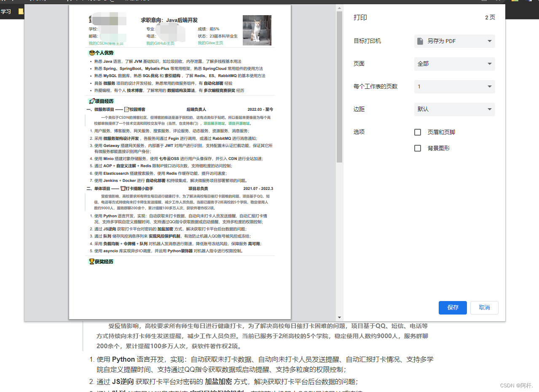Click the 保存 button
Screen dimensions: 539x392
[x=453, y=308]
